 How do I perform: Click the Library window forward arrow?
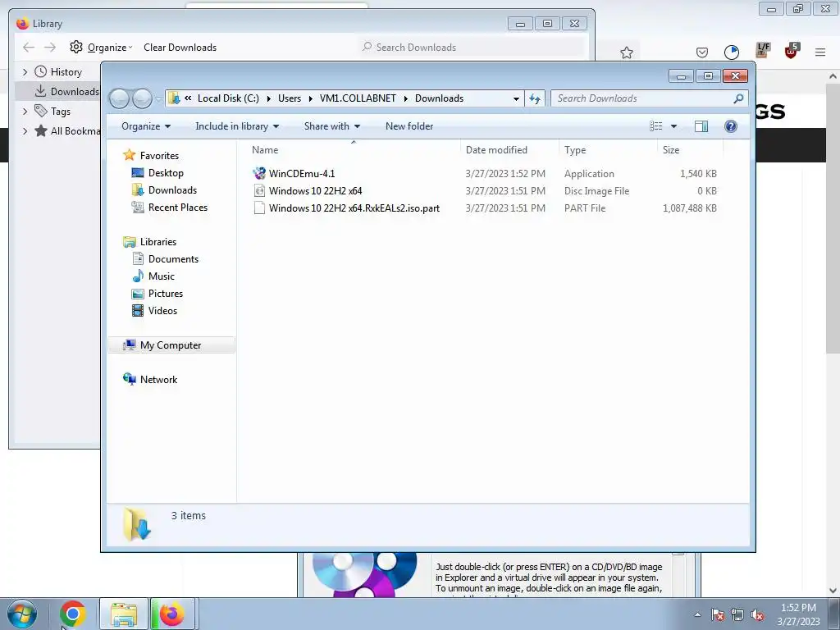[50, 47]
